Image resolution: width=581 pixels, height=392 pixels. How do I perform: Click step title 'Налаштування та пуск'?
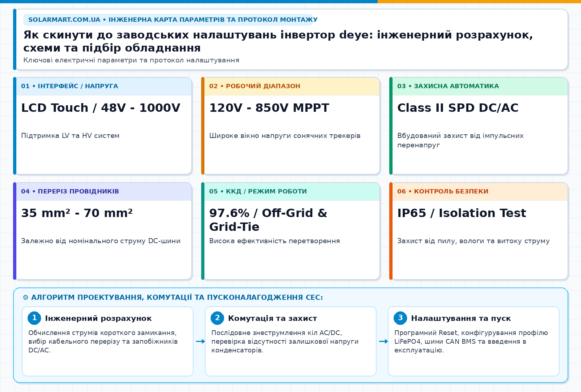tap(461, 318)
